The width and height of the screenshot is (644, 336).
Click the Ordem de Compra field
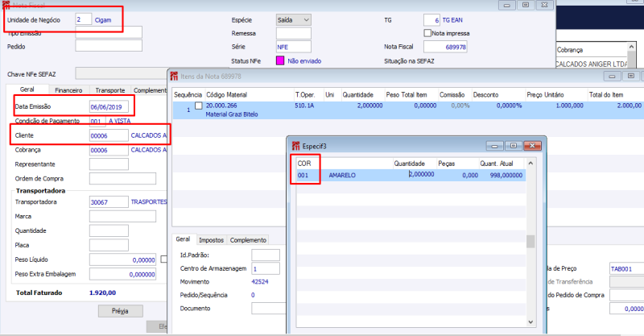(x=123, y=179)
